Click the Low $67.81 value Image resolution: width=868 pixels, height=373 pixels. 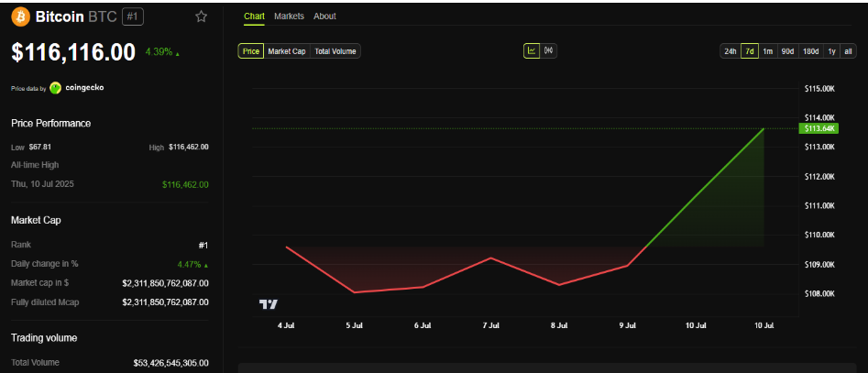click(x=41, y=148)
